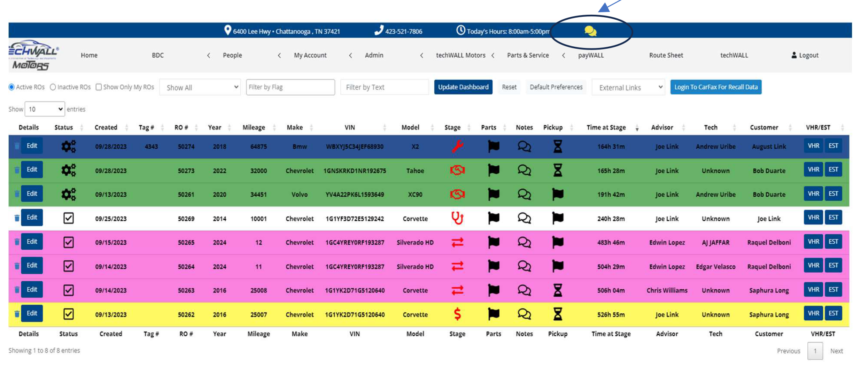The height and width of the screenshot is (374, 868).
Task: Click stethoscope stage icon for RO 50269
Action: pyautogui.click(x=457, y=218)
